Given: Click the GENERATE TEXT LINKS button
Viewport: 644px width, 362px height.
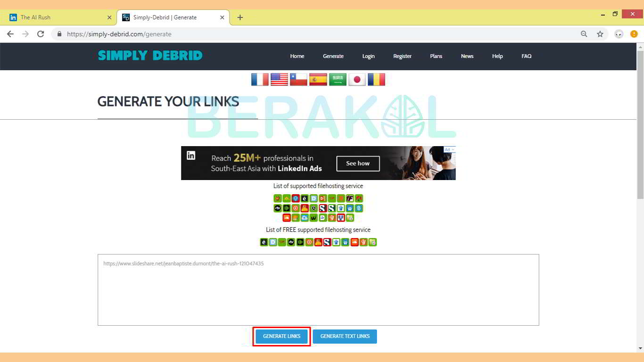Looking at the screenshot, I should pos(345,336).
